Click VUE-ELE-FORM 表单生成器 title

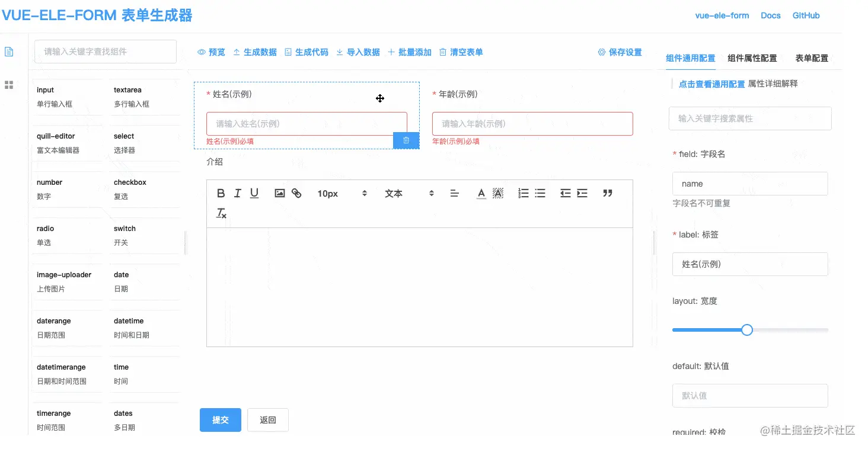point(97,15)
